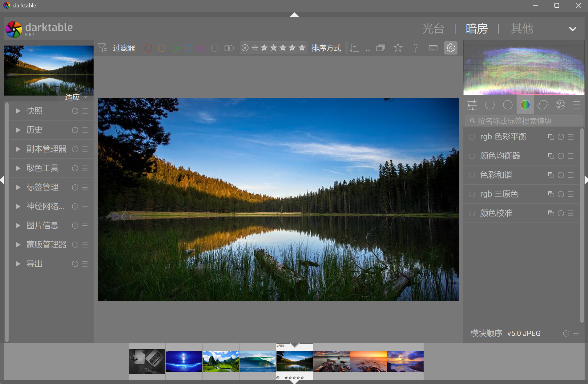Collapse the top panel arrow

coord(294,14)
